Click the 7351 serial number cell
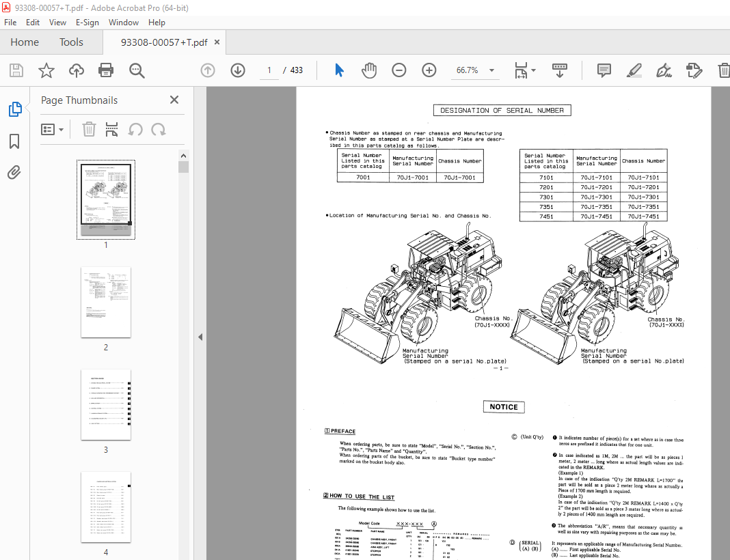Screen dimensions: 730x560 point(546,206)
